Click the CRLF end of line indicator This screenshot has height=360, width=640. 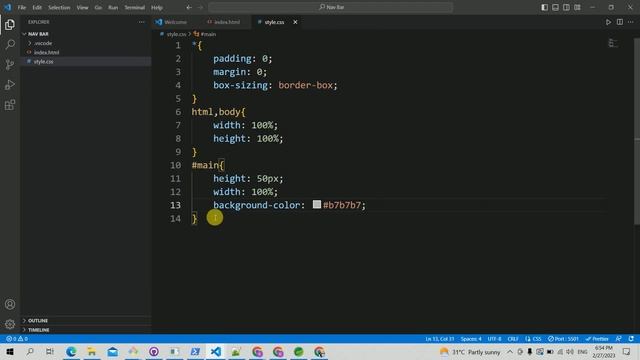(513, 339)
